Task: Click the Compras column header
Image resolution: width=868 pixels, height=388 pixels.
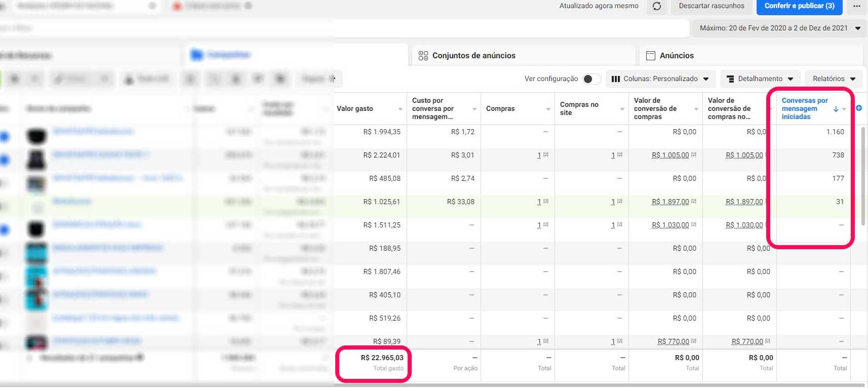Action: pos(500,108)
